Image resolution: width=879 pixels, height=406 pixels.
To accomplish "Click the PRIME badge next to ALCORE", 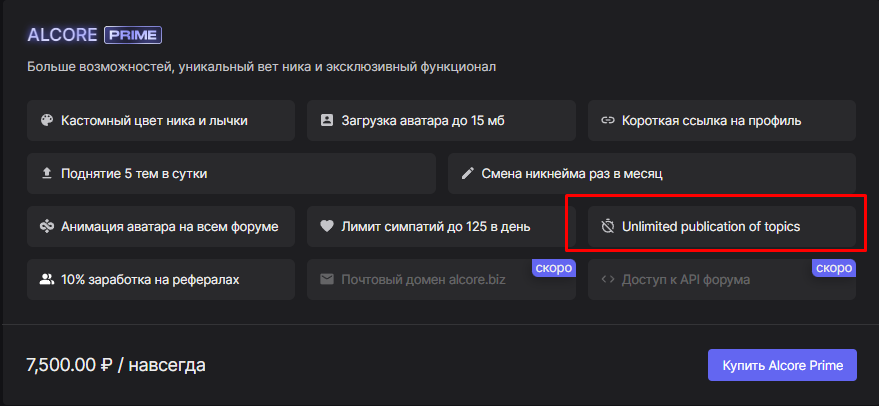I will point(133,36).
